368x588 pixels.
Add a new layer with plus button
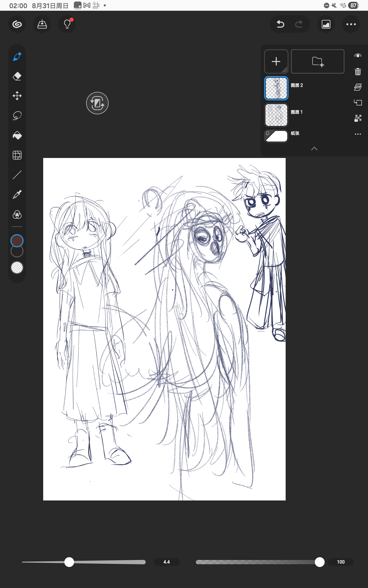276,62
